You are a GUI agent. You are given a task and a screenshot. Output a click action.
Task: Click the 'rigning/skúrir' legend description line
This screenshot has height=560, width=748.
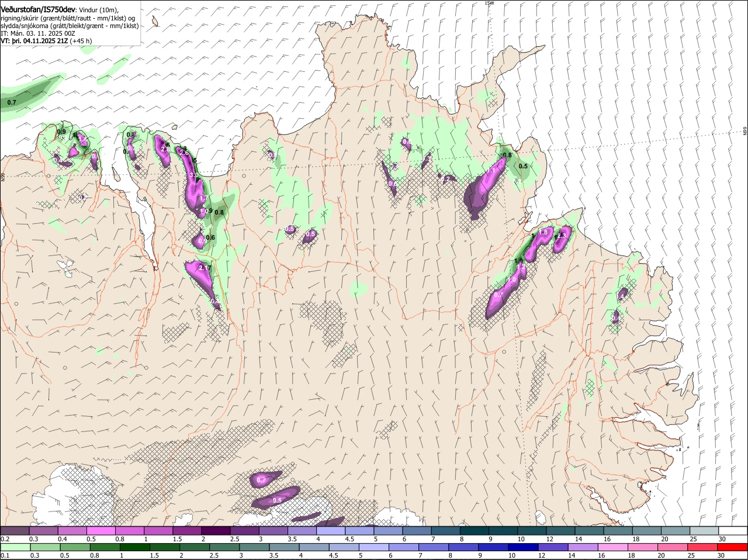tap(68, 18)
